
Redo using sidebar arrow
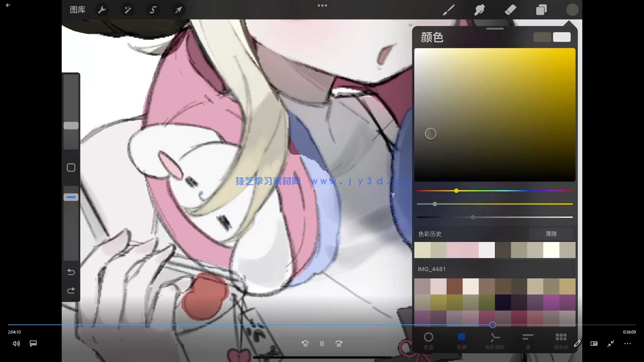(71, 291)
